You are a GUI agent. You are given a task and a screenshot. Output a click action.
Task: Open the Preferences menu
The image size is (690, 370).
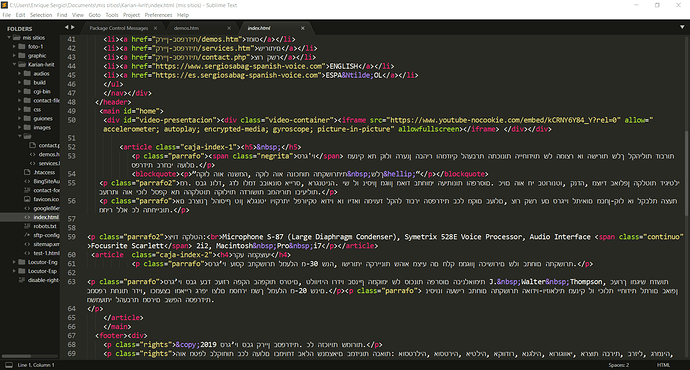coord(158,15)
